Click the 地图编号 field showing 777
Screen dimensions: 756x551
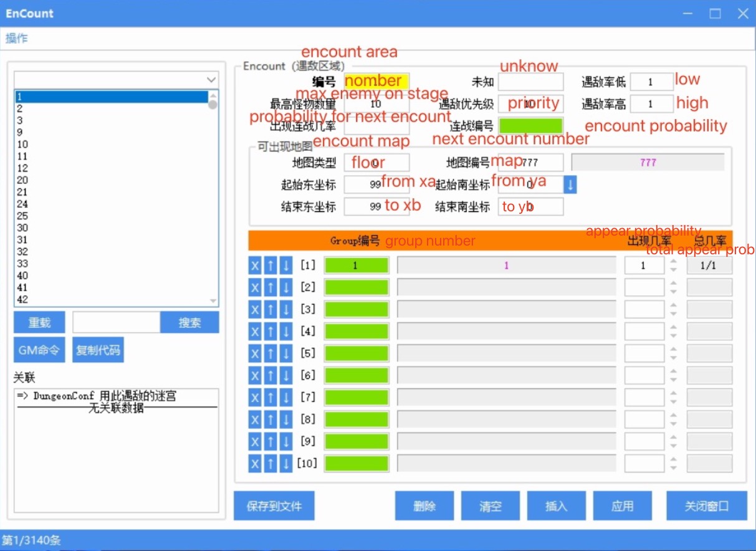pos(530,163)
